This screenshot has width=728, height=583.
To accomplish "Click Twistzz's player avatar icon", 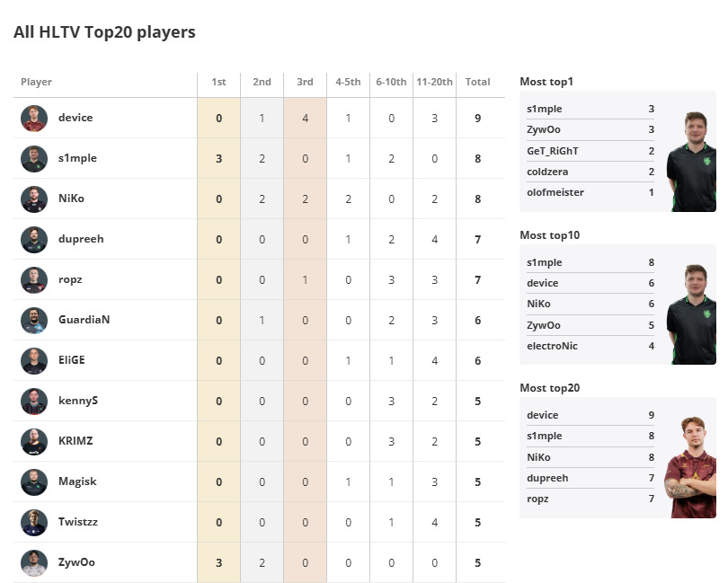I will (x=34, y=523).
